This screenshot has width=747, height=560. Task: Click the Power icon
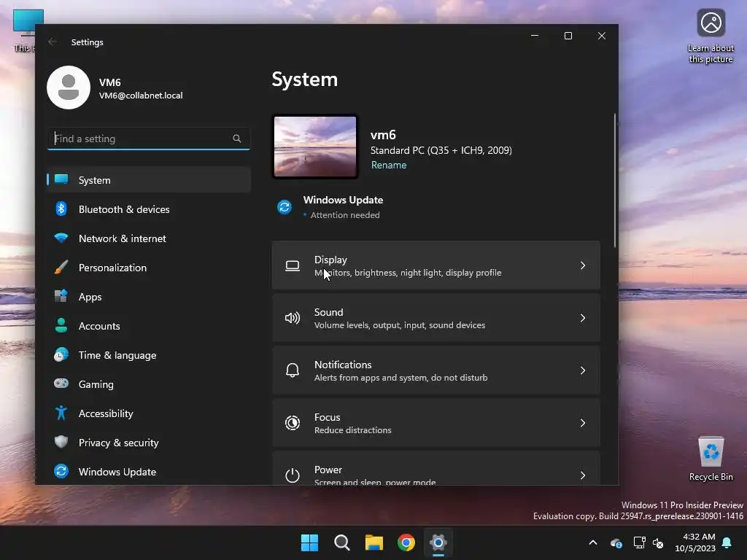[293, 475]
